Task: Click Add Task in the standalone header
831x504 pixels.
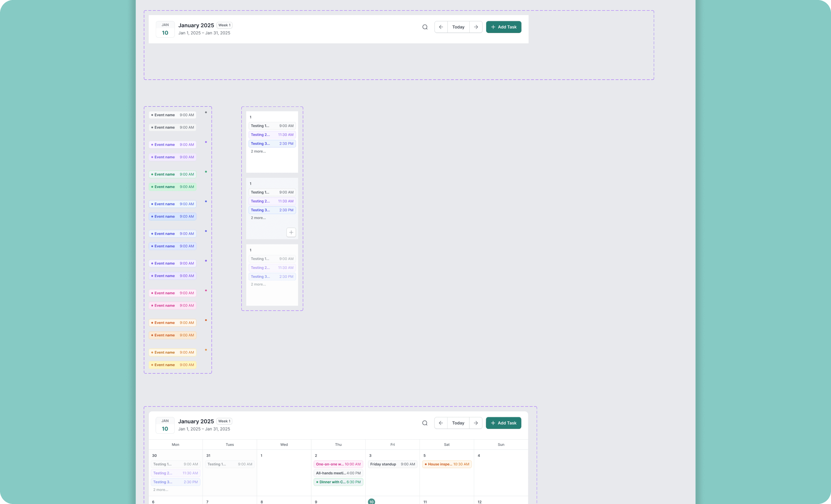Action: (503, 27)
